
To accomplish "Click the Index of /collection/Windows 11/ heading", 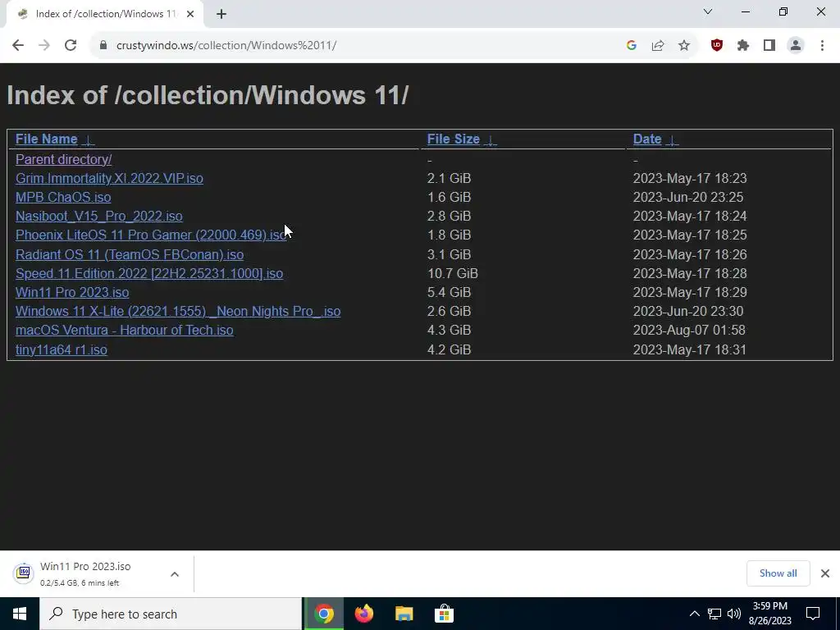I will pos(208,95).
